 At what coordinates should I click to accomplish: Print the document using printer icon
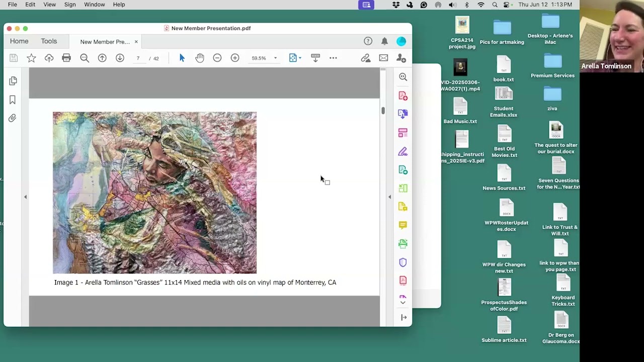pyautogui.click(x=66, y=58)
